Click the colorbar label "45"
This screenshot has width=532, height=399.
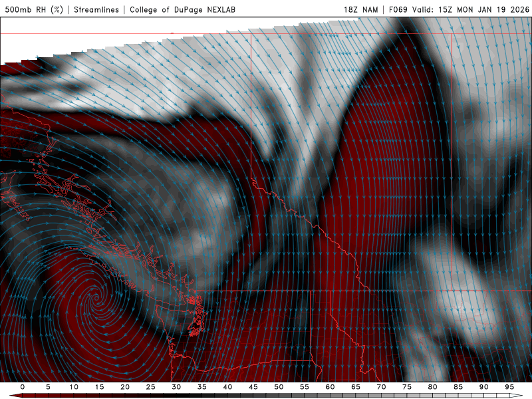click(x=253, y=387)
